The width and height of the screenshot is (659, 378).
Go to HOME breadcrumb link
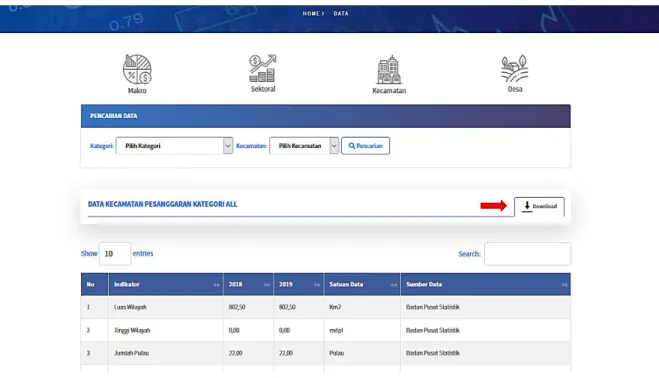pyautogui.click(x=311, y=13)
